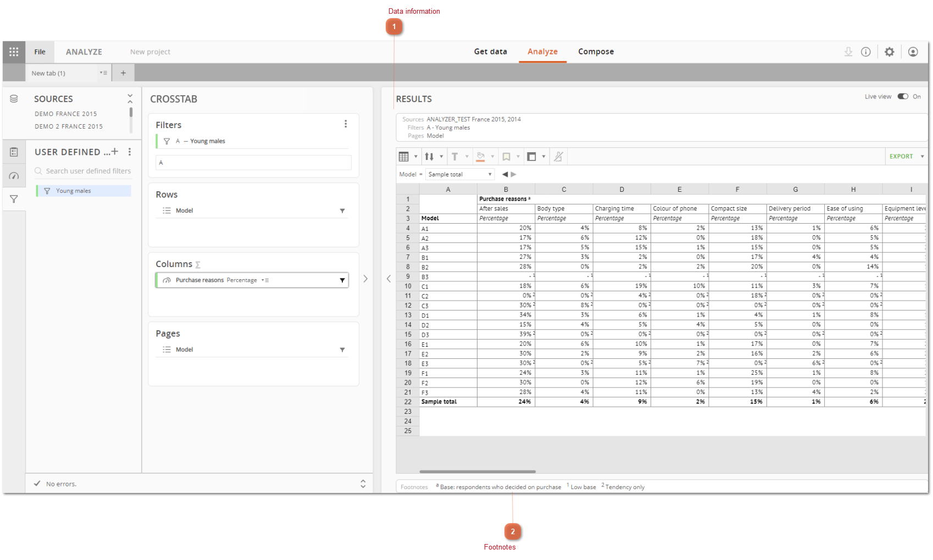The width and height of the screenshot is (933, 560).
Task: Select column header B in grid
Action: (x=506, y=189)
